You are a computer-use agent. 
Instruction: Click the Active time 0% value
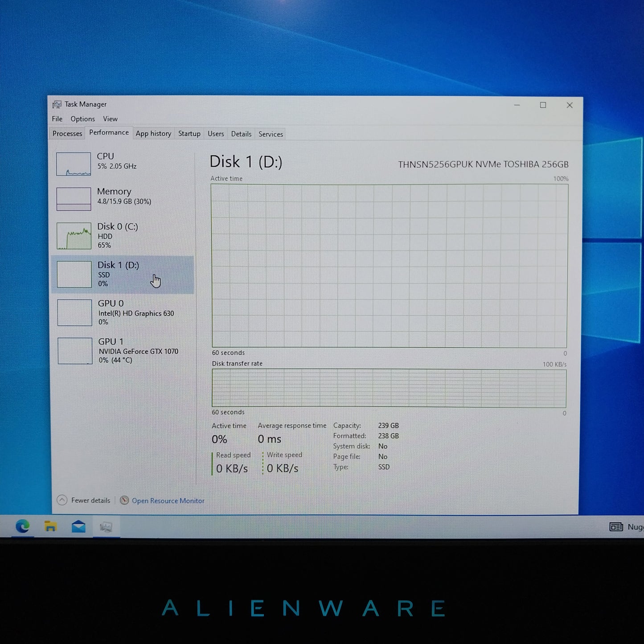click(x=219, y=439)
